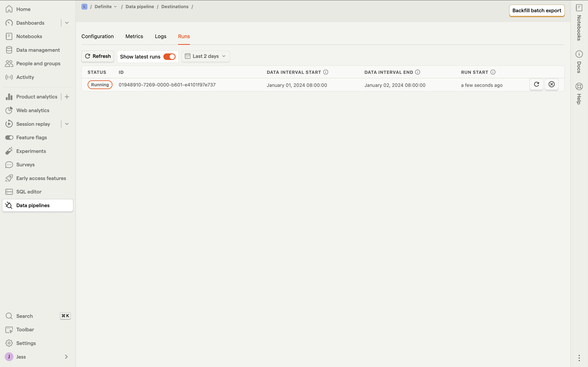
Task: Expand the Dashboards dropdown chevron
Action: click(x=67, y=23)
